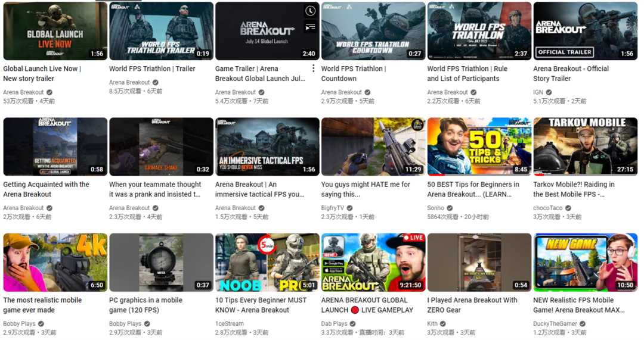Open ZERO Gear video thumbnail 0:54
This screenshot has width=644, height=340.
pyautogui.click(x=479, y=263)
